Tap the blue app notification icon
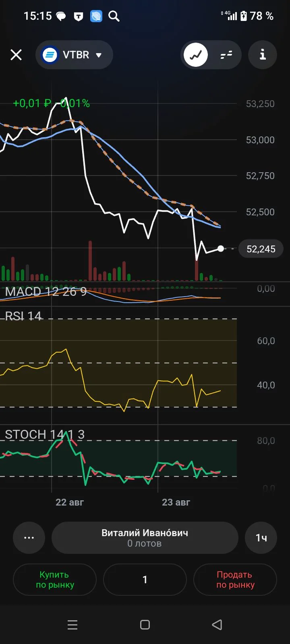290x644 pixels. pyautogui.click(x=96, y=16)
